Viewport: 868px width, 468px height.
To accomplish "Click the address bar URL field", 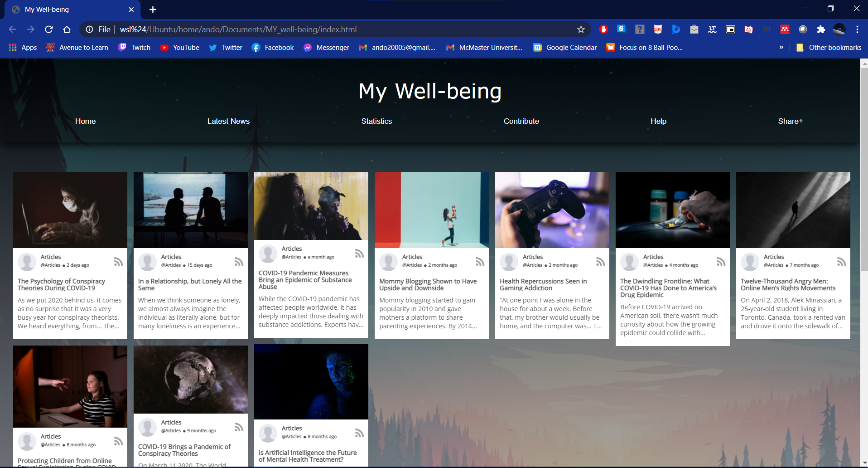I will click(x=335, y=29).
